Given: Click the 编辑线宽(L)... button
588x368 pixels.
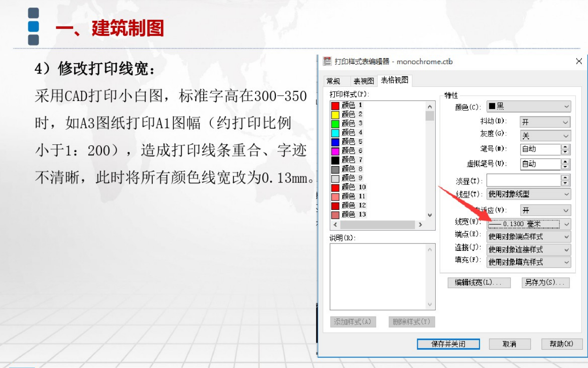Looking at the screenshot, I should [x=479, y=283].
